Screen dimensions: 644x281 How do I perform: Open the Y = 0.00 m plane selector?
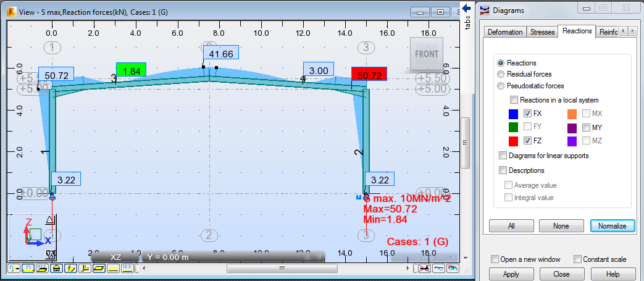(x=233, y=257)
